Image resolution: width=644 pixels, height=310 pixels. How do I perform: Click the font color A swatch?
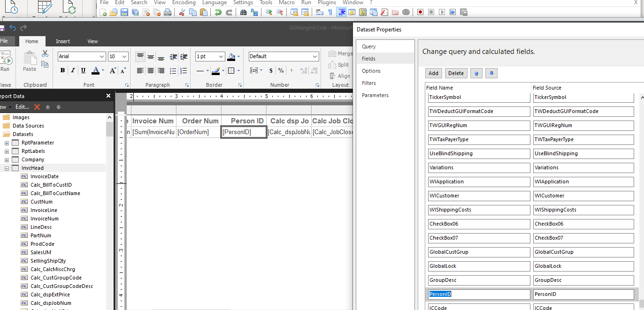tap(96, 71)
